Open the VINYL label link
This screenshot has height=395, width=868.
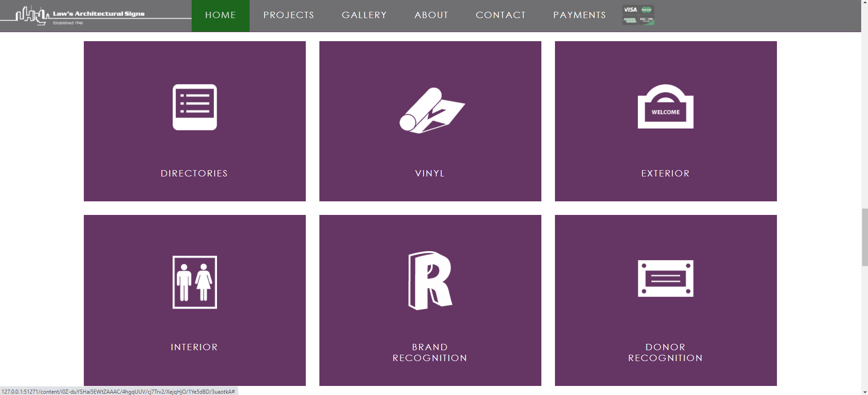(x=430, y=173)
